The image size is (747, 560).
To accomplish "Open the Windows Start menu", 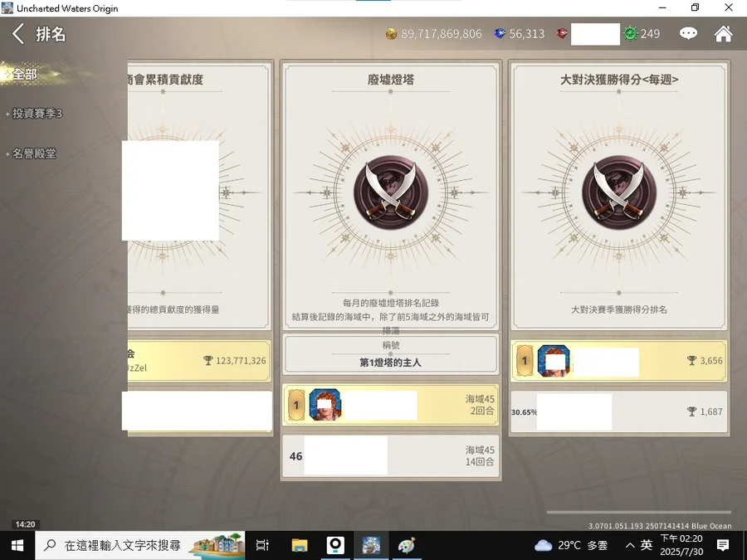I will click(17, 546).
